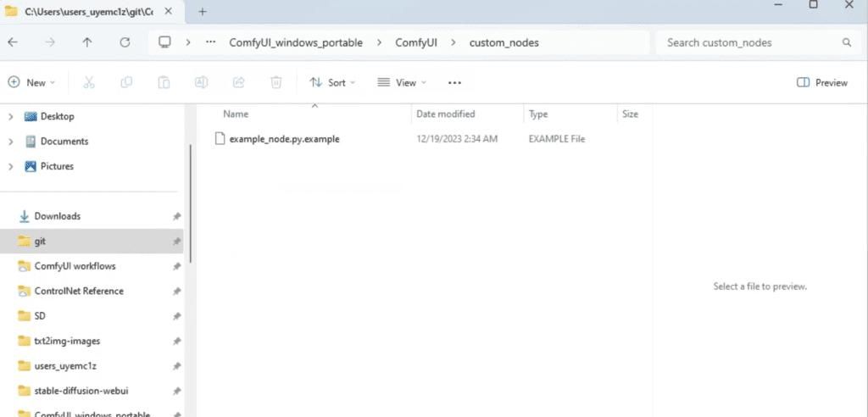Expand chevron after ComfyUI_windows_portable breadcrumb
The image size is (868, 417).
(379, 42)
